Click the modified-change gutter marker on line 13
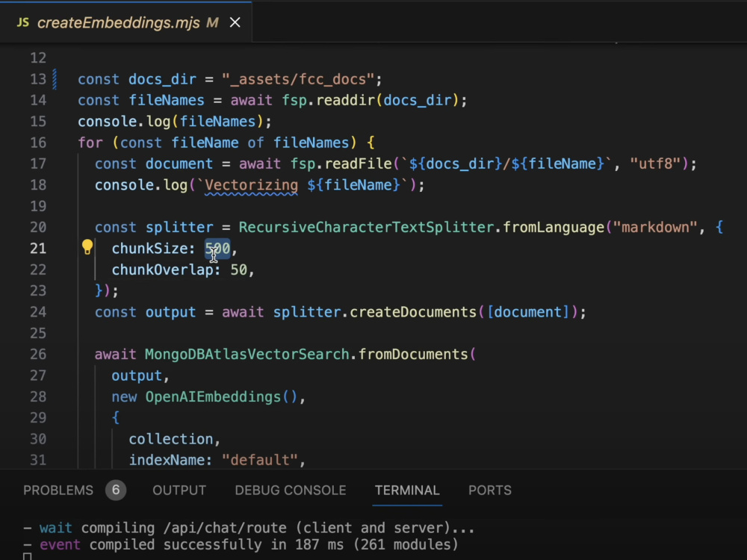Viewport: 747px width, 560px height. pyautogui.click(x=55, y=79)
